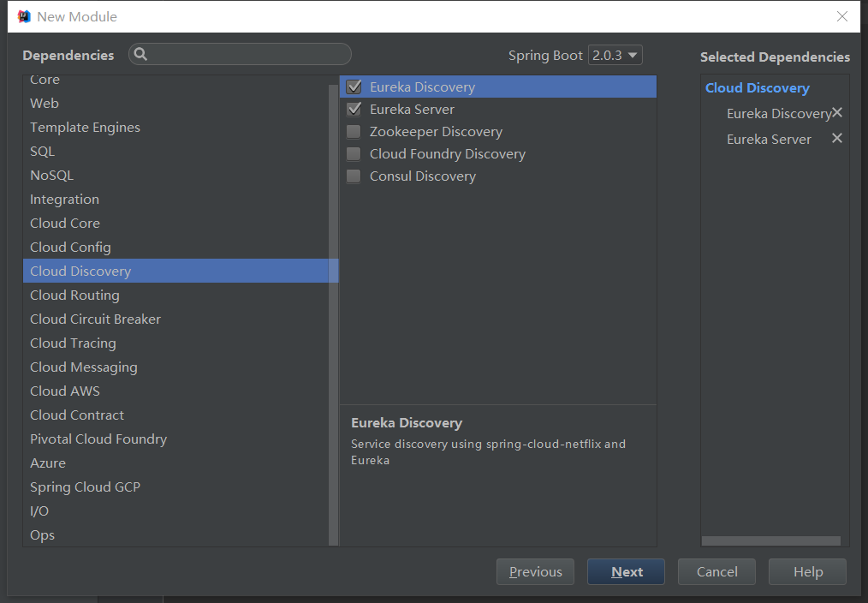868x603 pixels.
Task: Open the Pivotal Cloud Foundry category
Action: click(175, 439)
